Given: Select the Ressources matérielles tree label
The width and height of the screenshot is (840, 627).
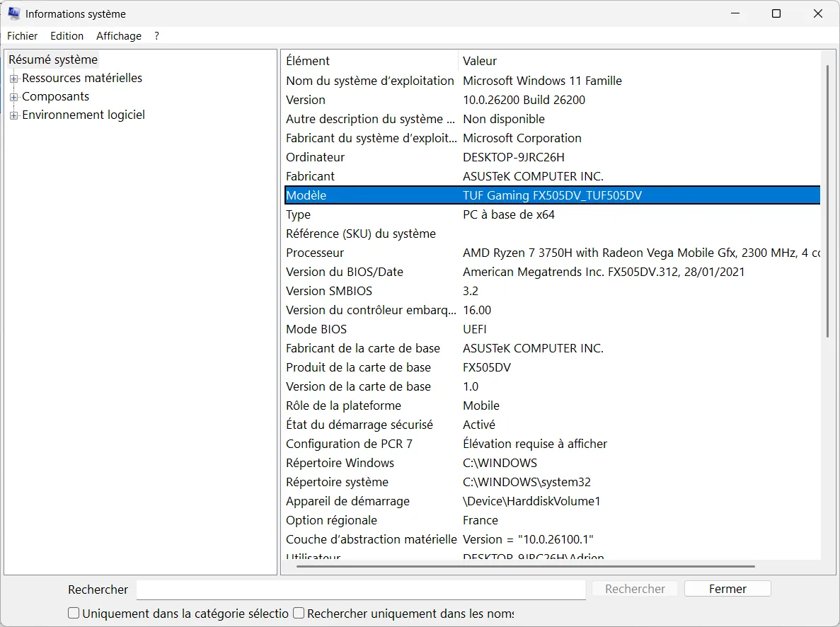Looking at the screenshot, I should pos(82,79).
